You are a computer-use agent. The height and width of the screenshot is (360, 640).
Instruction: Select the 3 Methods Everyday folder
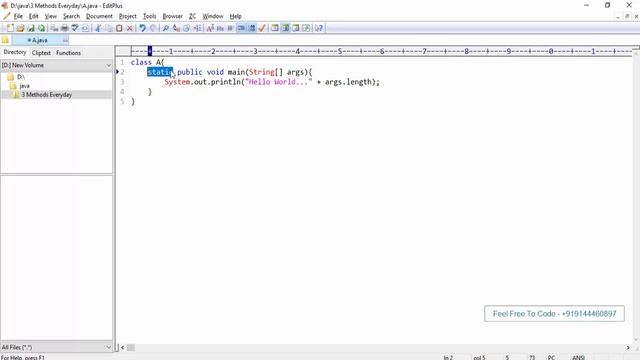tap(46, 95)
